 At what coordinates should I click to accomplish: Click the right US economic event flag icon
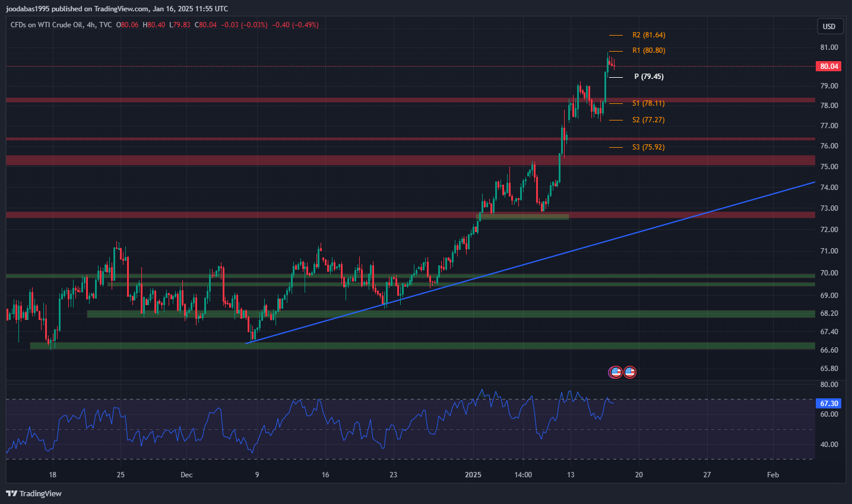click(x=630, y=372)
